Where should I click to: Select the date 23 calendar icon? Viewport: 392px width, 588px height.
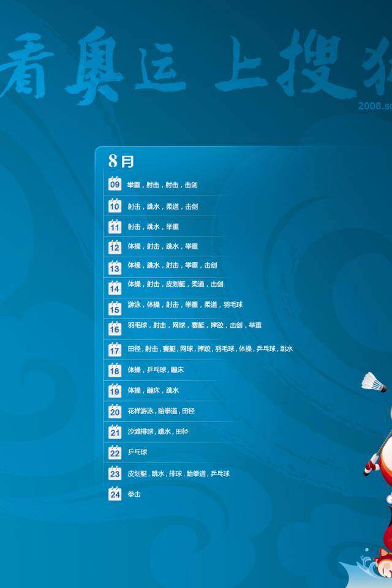115,473
